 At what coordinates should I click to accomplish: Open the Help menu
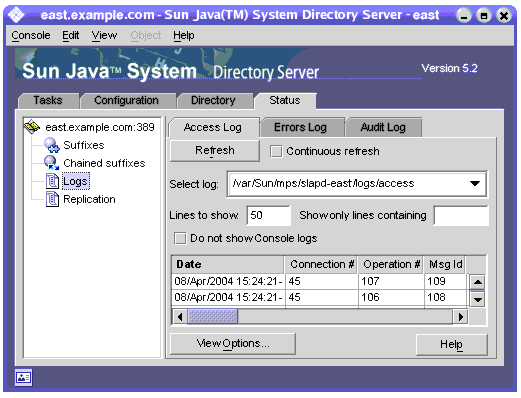184,35
